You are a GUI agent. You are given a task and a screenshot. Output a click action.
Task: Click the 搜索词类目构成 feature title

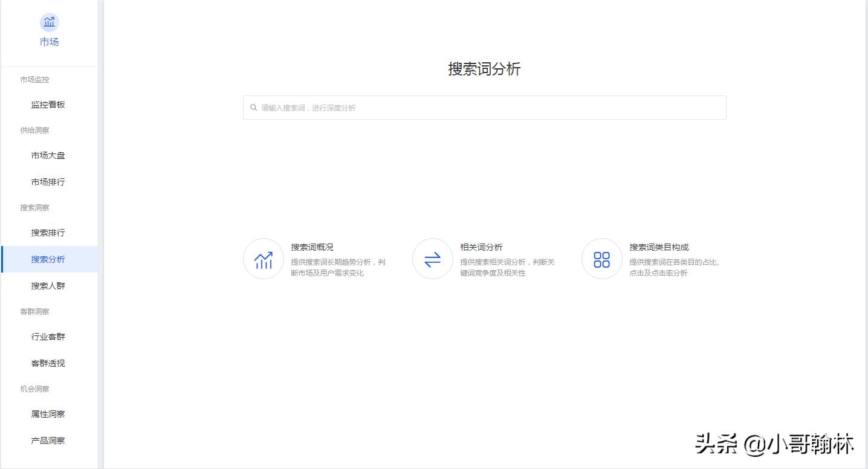(659, 247)
